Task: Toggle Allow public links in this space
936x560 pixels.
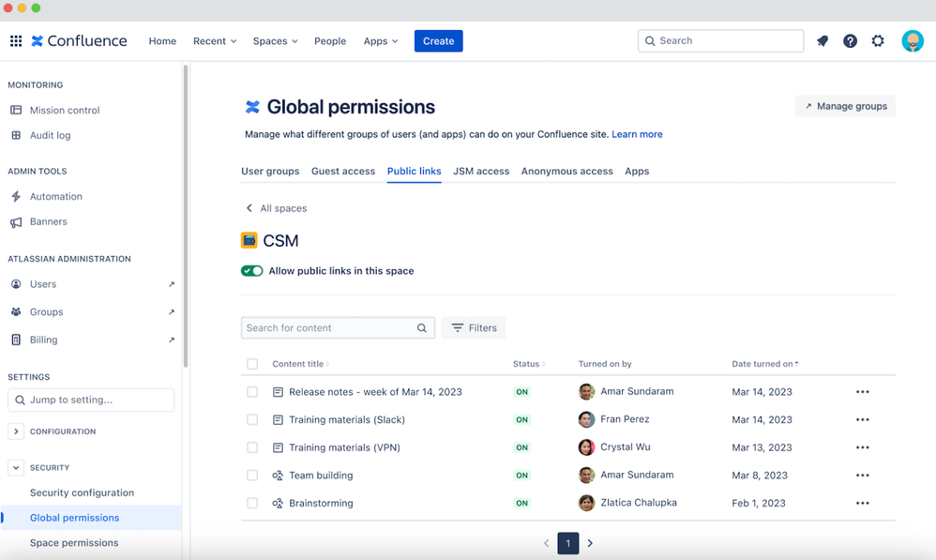Action: coord(252,270)
